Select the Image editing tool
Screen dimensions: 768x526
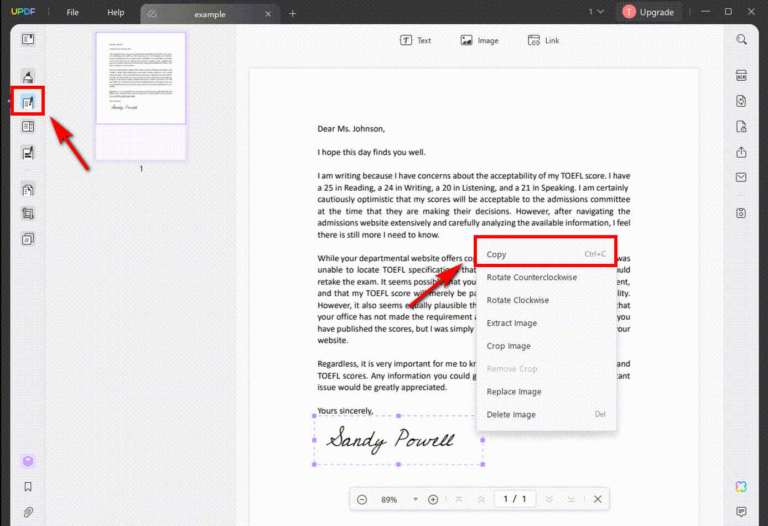point(479,41)
